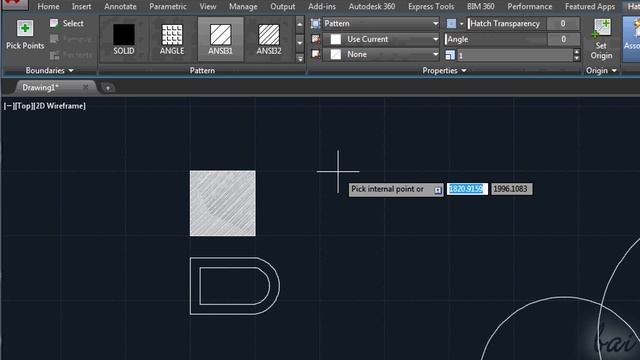Switch to the Output ribbon tab
The height and width of the screenshot is (360, 640).
[282, 7]
